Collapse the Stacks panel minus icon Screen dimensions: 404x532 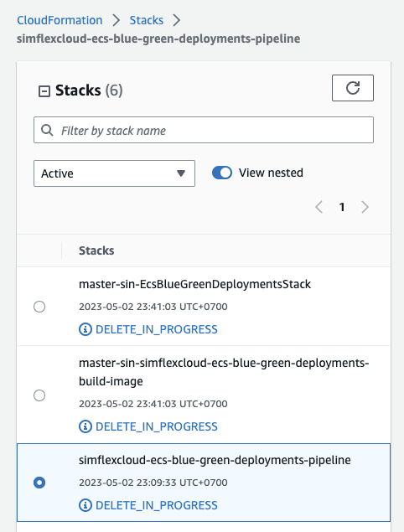point(44,91)
